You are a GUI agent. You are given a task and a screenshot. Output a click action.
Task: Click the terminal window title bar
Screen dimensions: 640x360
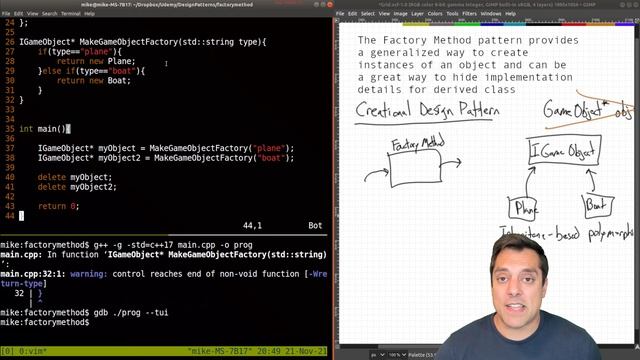(167, 4)
